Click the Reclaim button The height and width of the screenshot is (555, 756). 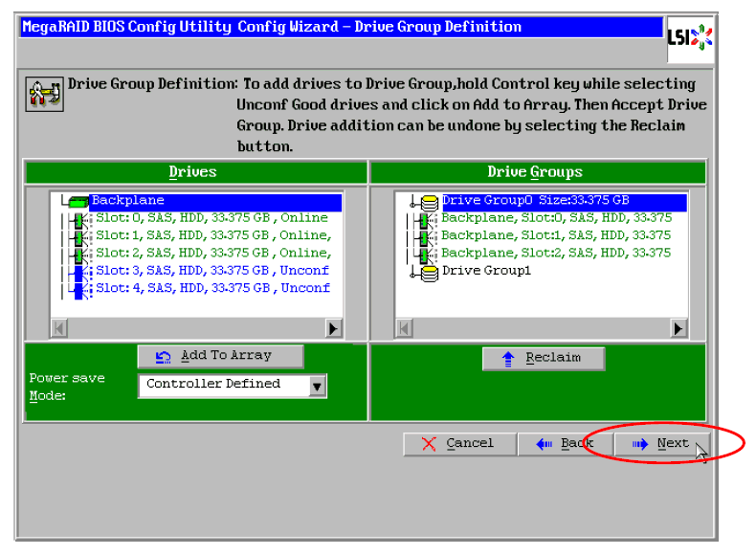(544, 359)
